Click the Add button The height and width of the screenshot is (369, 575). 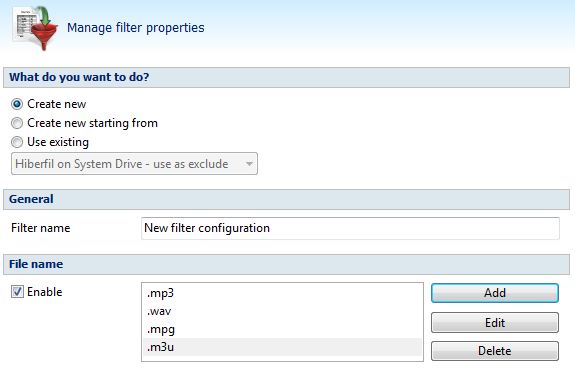(495, 293)
